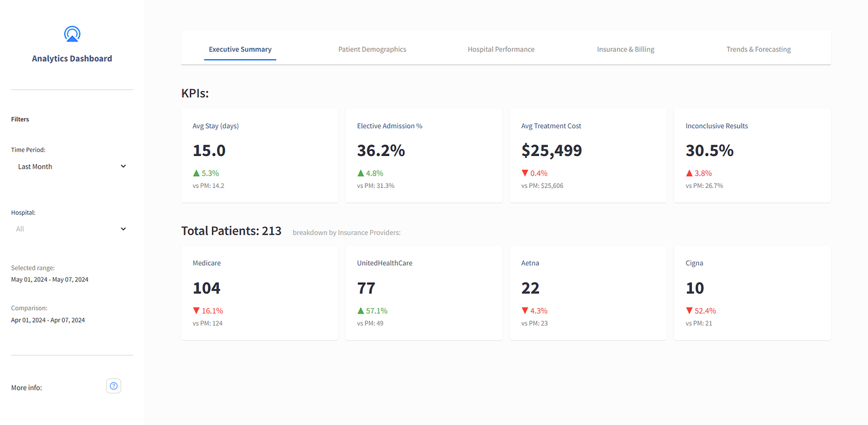The width and height of the screenshot is (868, 425).
Task: Click the green increase arrow on Avg Stay
Action: (197, 173)
